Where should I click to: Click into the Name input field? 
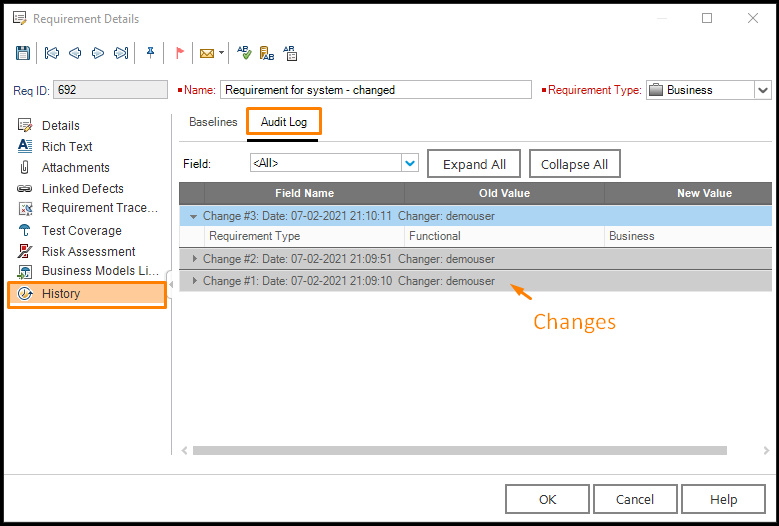(375, 90)
